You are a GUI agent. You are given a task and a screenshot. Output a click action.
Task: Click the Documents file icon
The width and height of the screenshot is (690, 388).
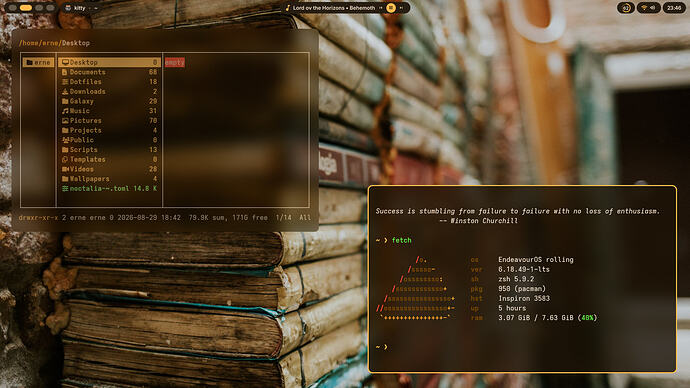click(x=65, y=72)
